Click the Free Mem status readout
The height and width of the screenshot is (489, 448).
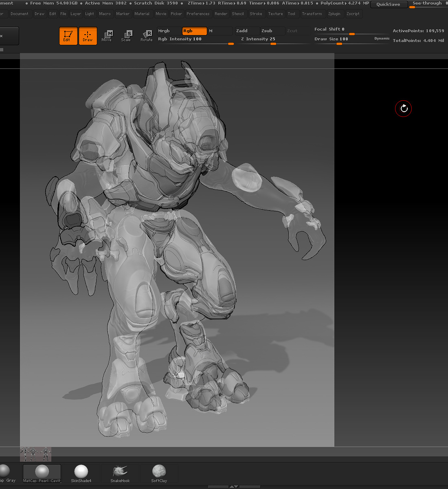pos(54,3)
